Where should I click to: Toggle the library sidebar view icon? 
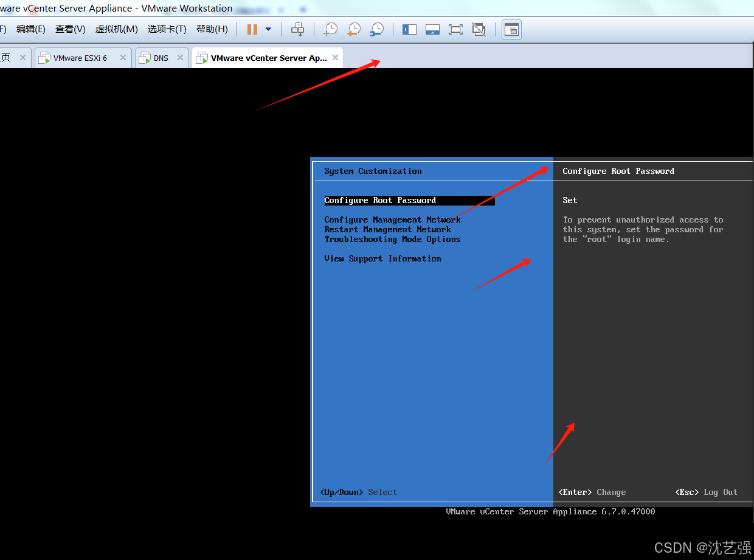click(x=409, y=29)
